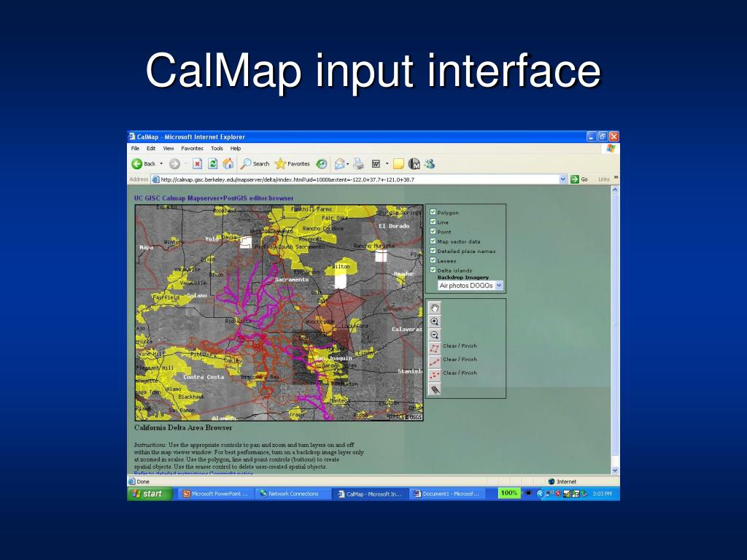Click the Internet zone globe in status bar
Image resolution: width=747 pixels, height=560 pixels.
551,481
